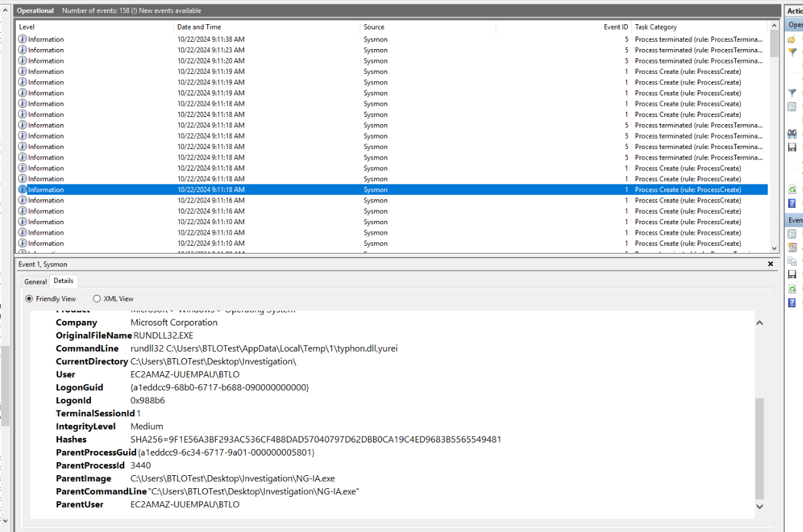Click the blue funnel Filter Current Log icon

coord(792,93)
